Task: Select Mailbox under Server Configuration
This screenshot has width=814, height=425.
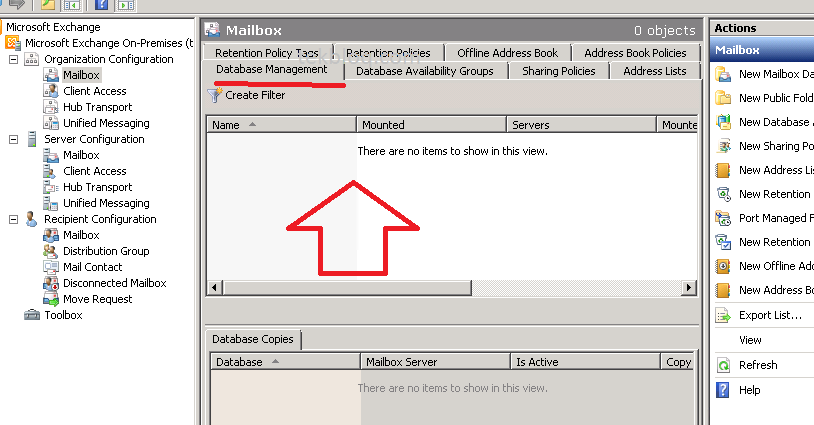Action: [x=81, y=155]
